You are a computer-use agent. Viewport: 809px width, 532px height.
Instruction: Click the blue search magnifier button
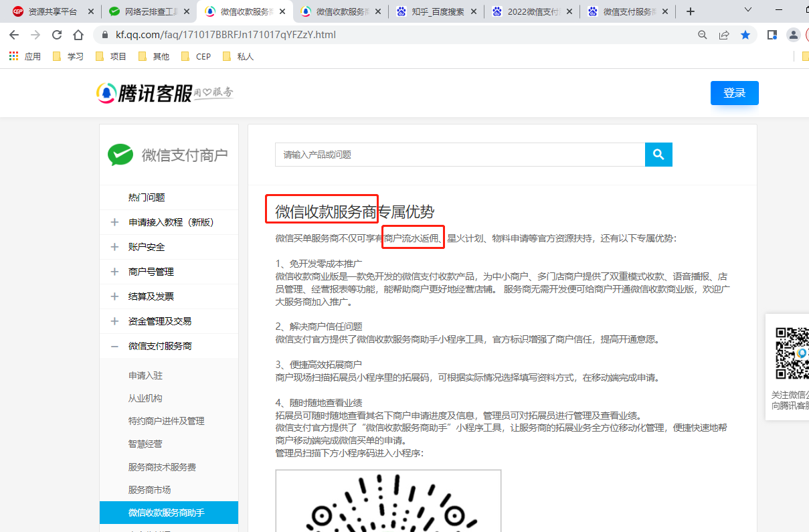pyautogui.click(x=658, y=155)
